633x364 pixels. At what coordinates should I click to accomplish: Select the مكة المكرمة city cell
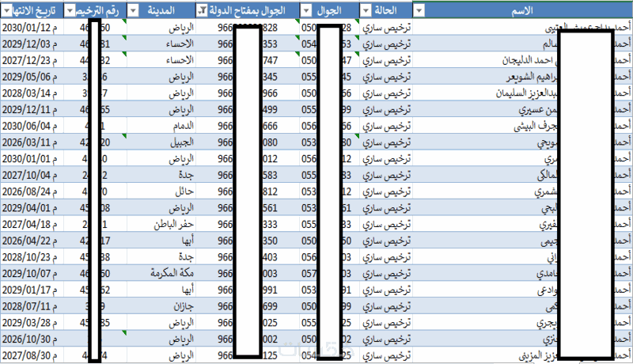point(161,274)
